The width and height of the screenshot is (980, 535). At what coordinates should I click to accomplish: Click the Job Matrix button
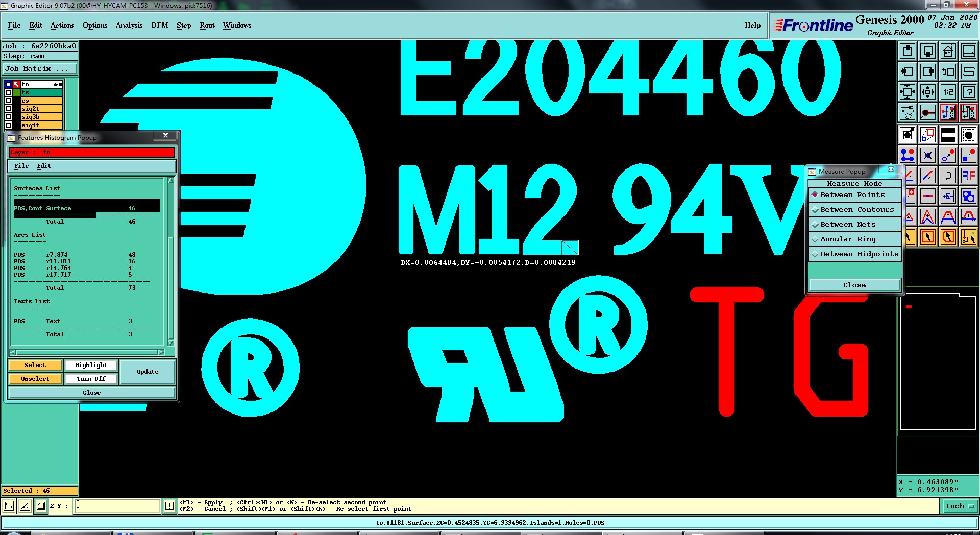coord(40,68)
